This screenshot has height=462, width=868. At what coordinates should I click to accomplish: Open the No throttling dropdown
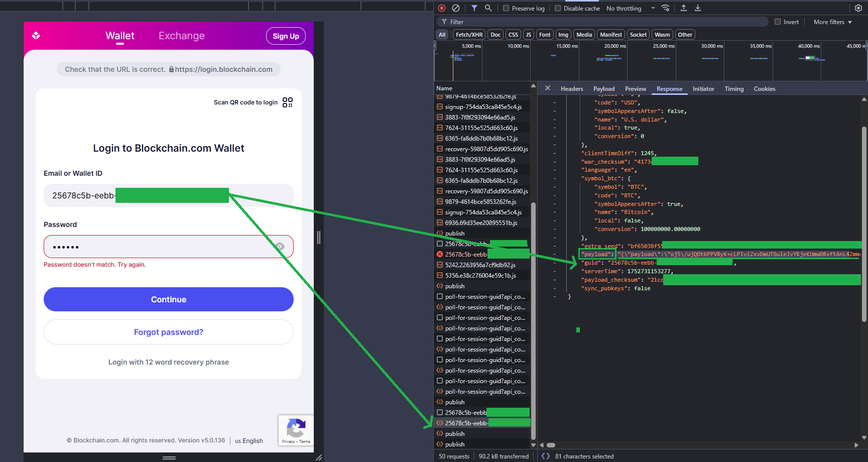(x=631, y=8)
